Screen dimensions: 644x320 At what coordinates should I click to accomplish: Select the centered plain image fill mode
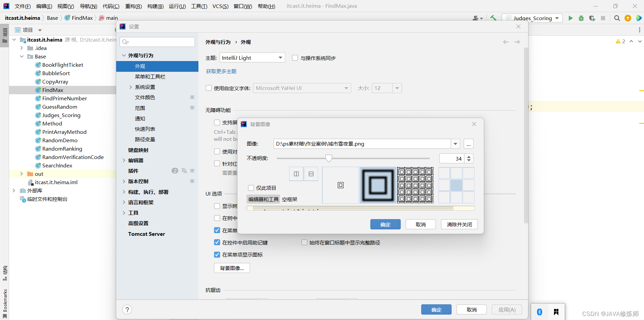[340, 185]
